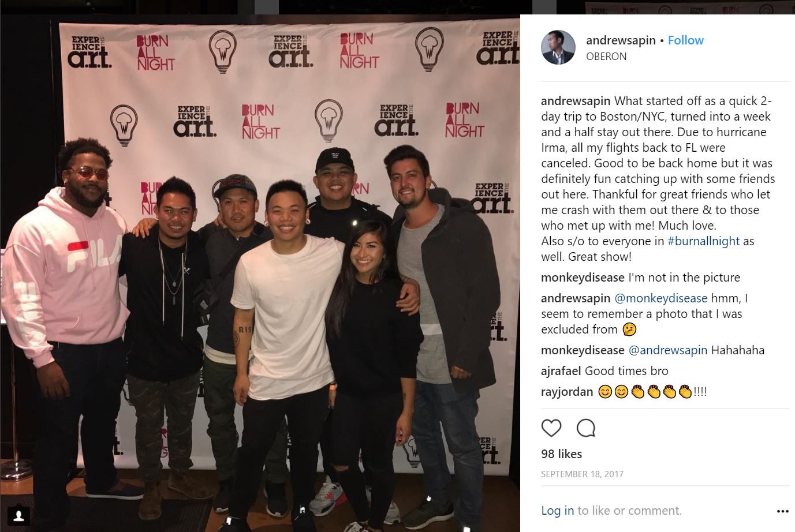
Task: Open the three-dots more options menu
Action: [x=782, y=511]
